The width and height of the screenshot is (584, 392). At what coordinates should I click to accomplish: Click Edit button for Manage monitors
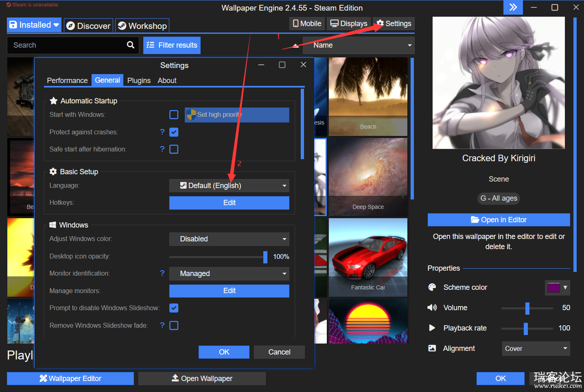tap(229, 291)
